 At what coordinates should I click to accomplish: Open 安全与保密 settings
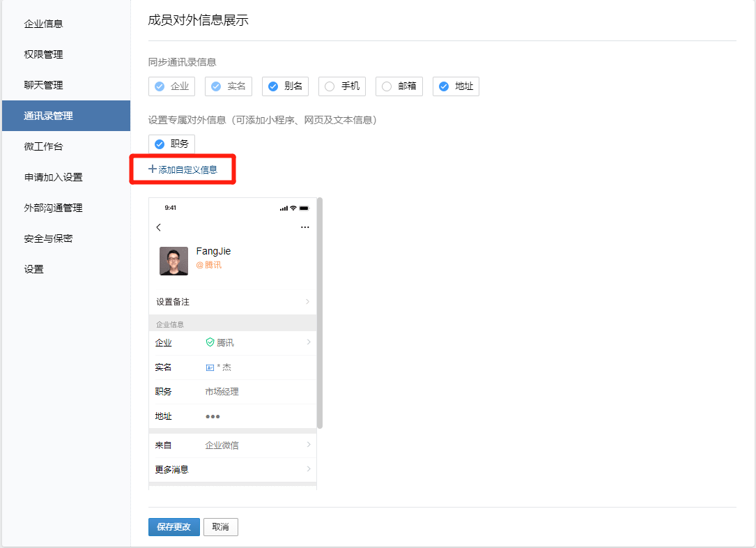[x=48, y=238]
